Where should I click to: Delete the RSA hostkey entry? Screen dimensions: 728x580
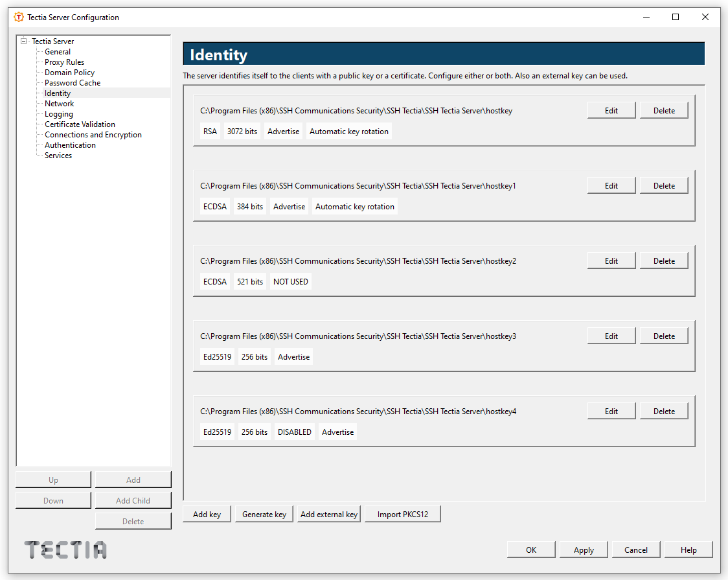click(664, 111)
